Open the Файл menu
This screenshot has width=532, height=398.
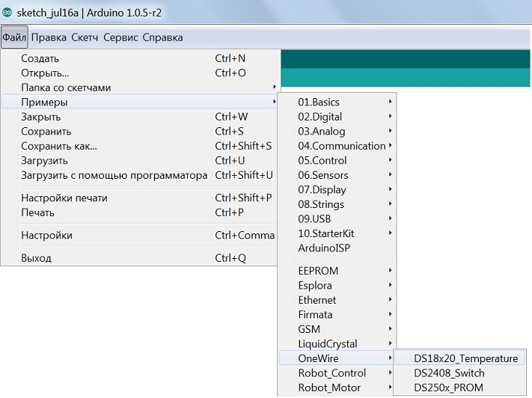click(14, 37)
